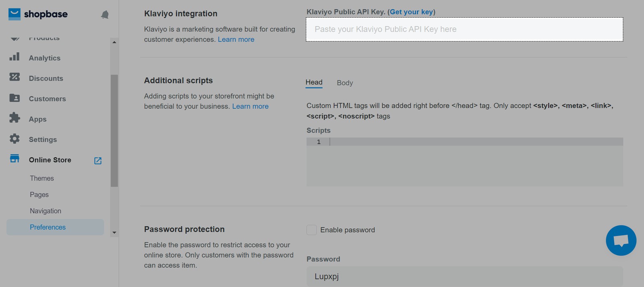Click the Discounts percent icon
The image size is (644, 287).
tap(14, 77)
